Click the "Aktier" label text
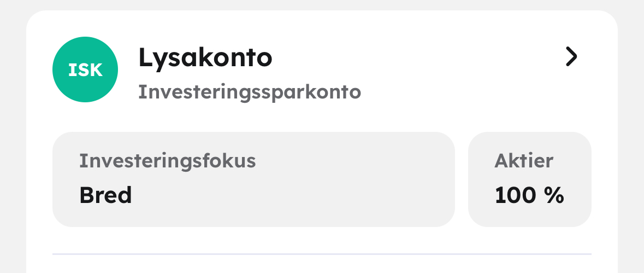The height and width of the screenshot is (273, 644). (x=524, y=161)
